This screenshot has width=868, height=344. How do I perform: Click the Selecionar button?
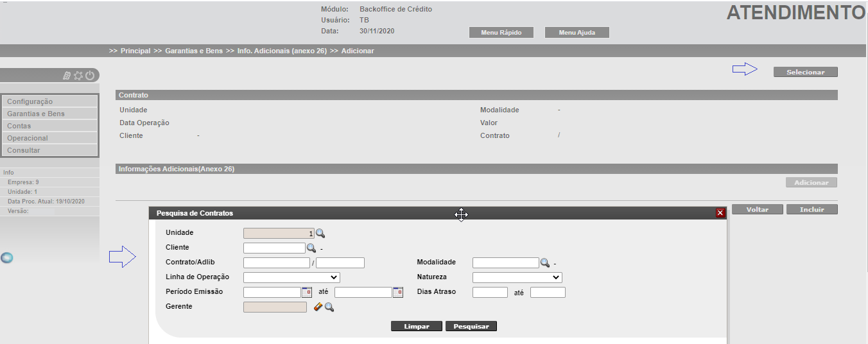coord(806,72)
